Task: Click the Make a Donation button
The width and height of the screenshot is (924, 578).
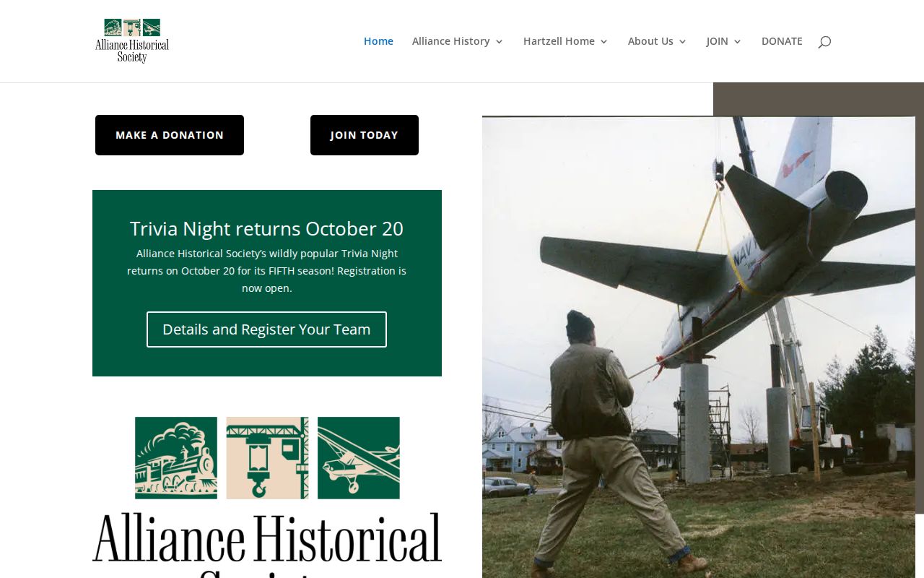Action: point(170,135)
